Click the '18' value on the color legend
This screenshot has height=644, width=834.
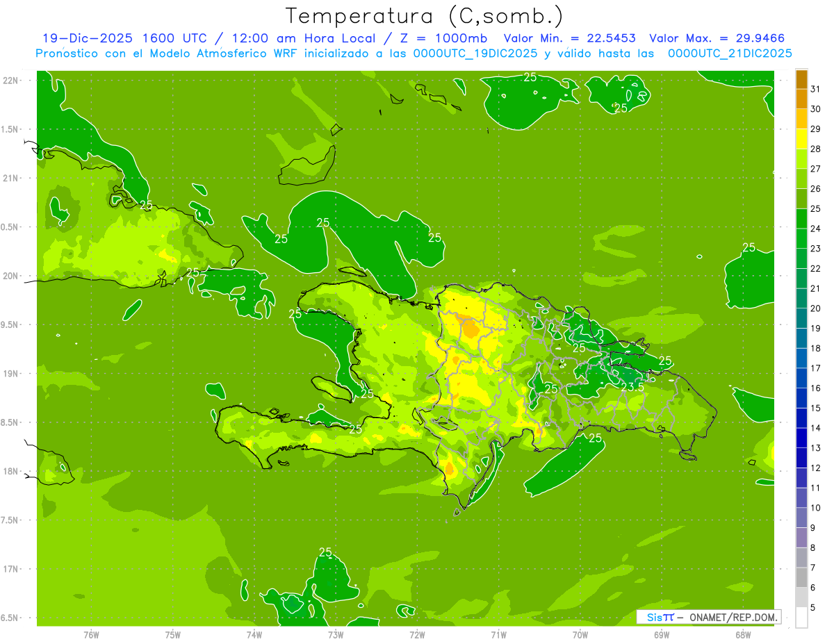tap(815, 348)
